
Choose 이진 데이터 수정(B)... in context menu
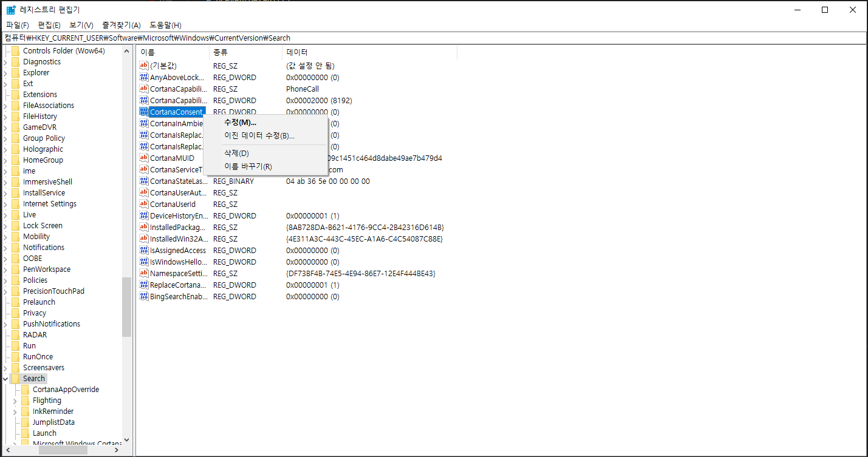[x=265, y=135]
